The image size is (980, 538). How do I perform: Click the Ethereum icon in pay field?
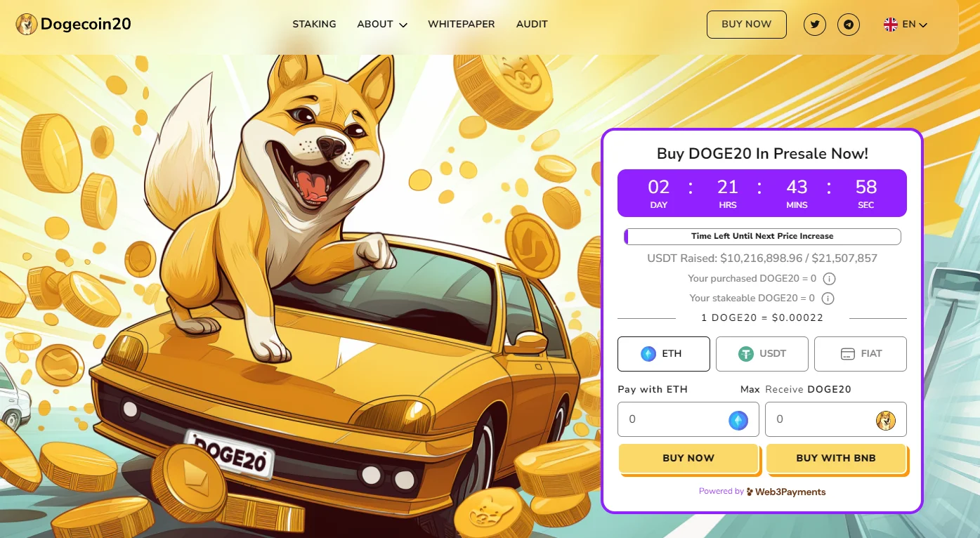point(738,420)
